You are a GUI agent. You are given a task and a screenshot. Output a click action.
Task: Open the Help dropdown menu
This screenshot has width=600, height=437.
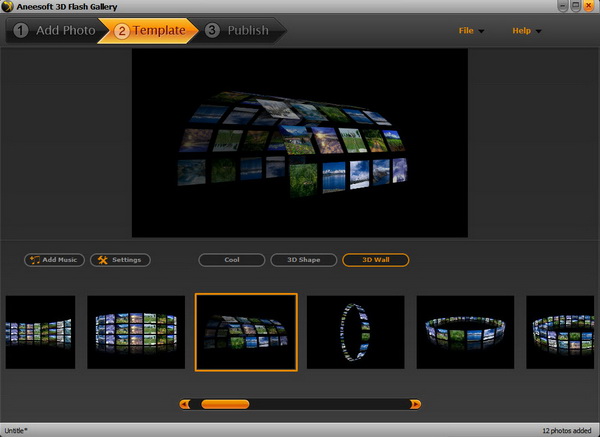(526, 31)
